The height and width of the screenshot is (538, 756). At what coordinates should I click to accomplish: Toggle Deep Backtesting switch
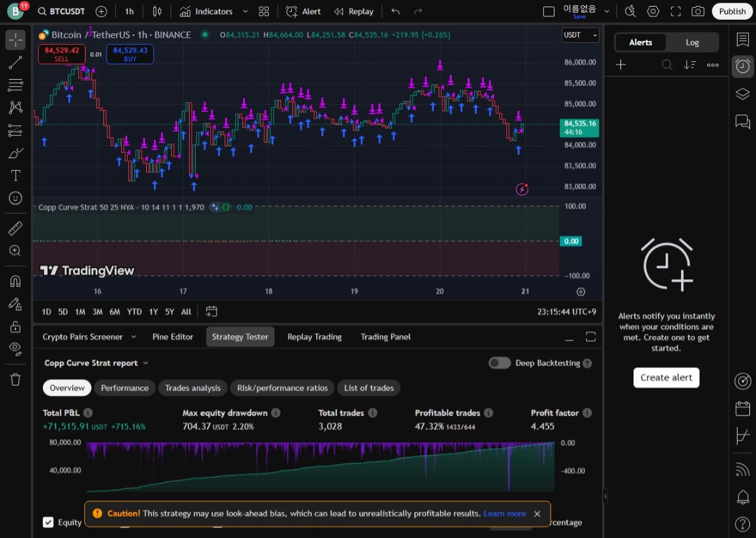tap(499, 363)
